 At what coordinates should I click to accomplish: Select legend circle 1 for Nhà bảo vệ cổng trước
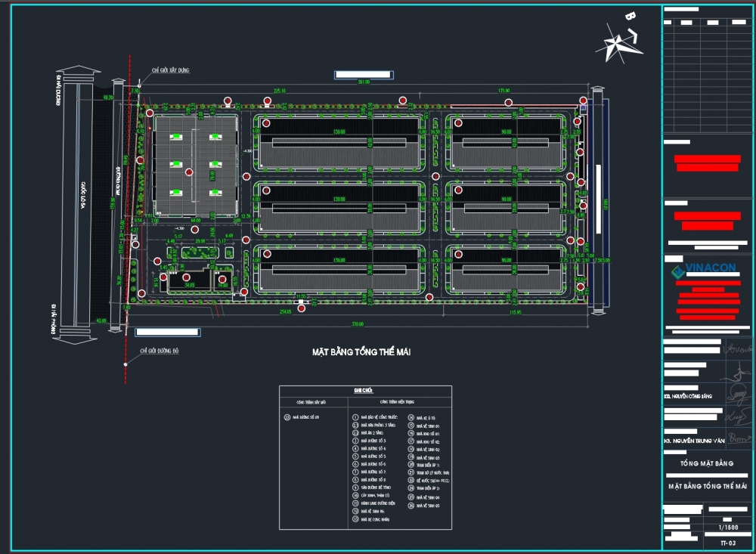point(355,416)
